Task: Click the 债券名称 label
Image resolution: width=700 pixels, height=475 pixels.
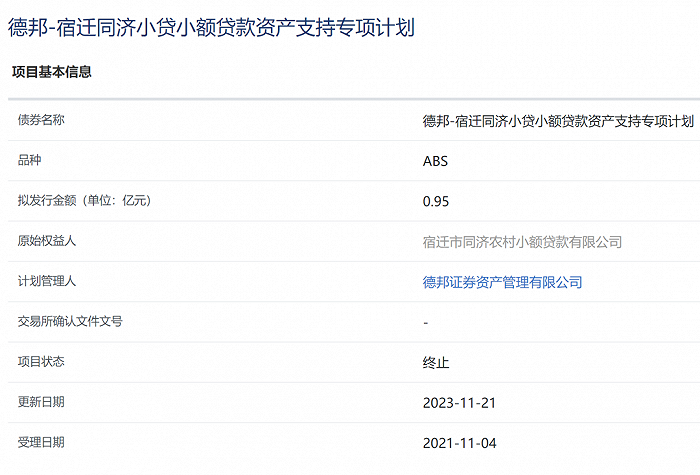Action: [41, 120]
